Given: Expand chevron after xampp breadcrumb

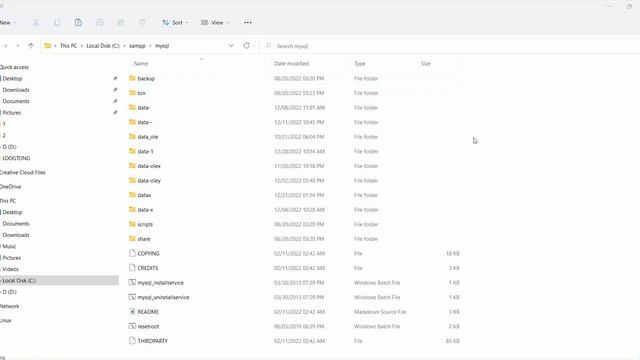Looking at the screenshot, I should [151, 46].
